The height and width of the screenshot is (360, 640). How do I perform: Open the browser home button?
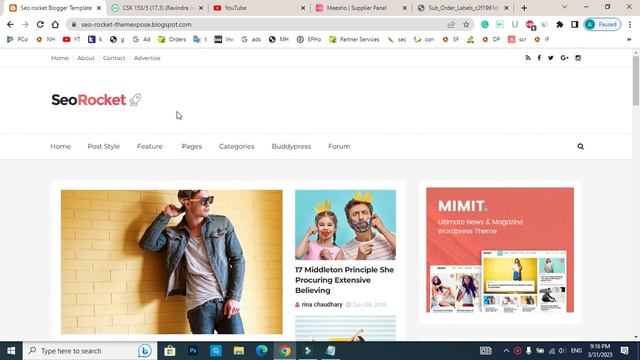pyautogui.click(x=55, y=24)
